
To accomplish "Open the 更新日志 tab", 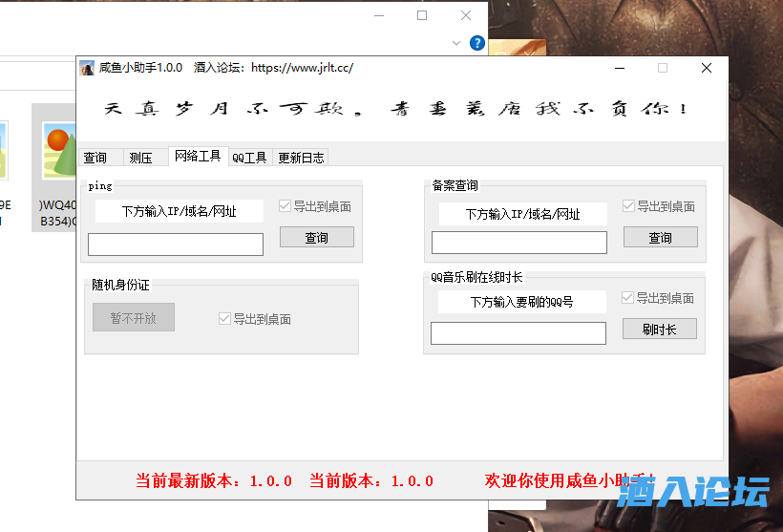I will (x=301, y=159).
